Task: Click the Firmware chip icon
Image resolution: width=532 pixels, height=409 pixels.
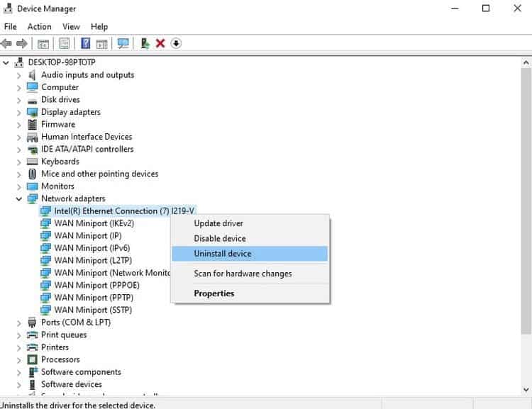Action: tap(32, 125)
